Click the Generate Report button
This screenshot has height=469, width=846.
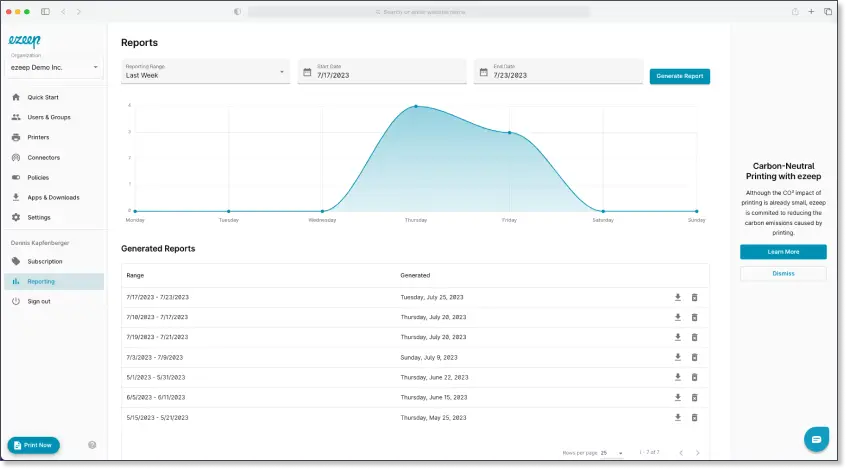pyautogui.click(x=679, y=76)
